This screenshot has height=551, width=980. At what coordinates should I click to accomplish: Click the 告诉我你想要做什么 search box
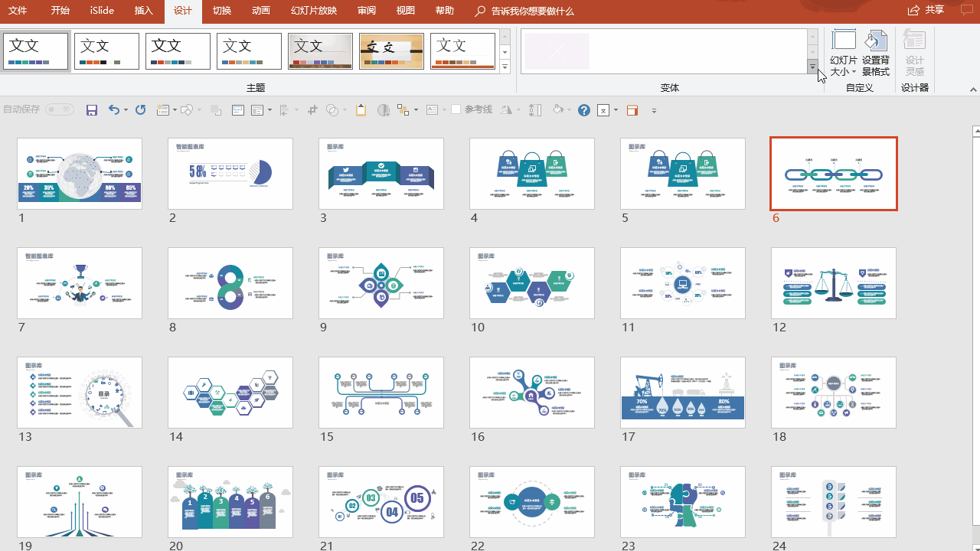(532, 11)
